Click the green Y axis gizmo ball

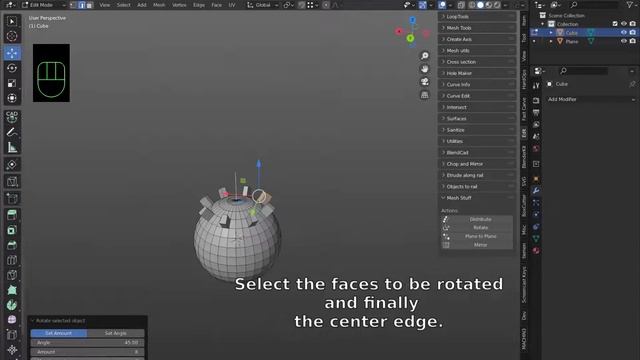click(x=410, y=38)
